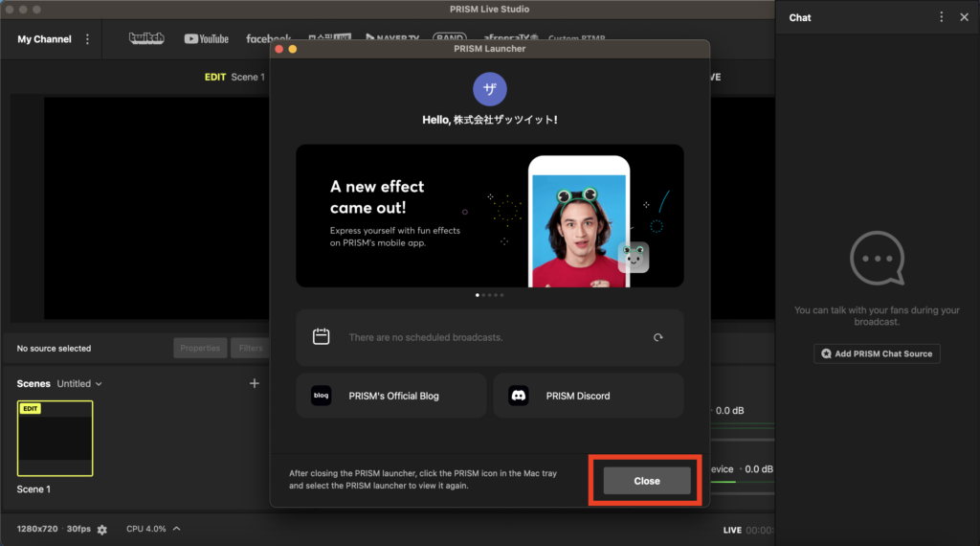Open the Chat panel more options menu
This screenshot has height=546, width=980.
(x=942, y=17)
